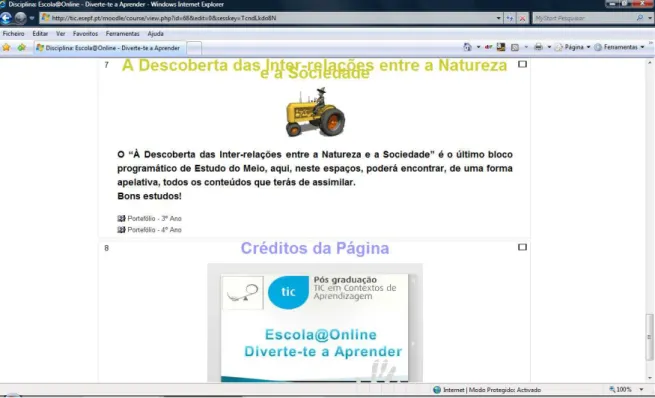
Task: Click the search box beside the address bar
Action: click(x=584, y=18)
